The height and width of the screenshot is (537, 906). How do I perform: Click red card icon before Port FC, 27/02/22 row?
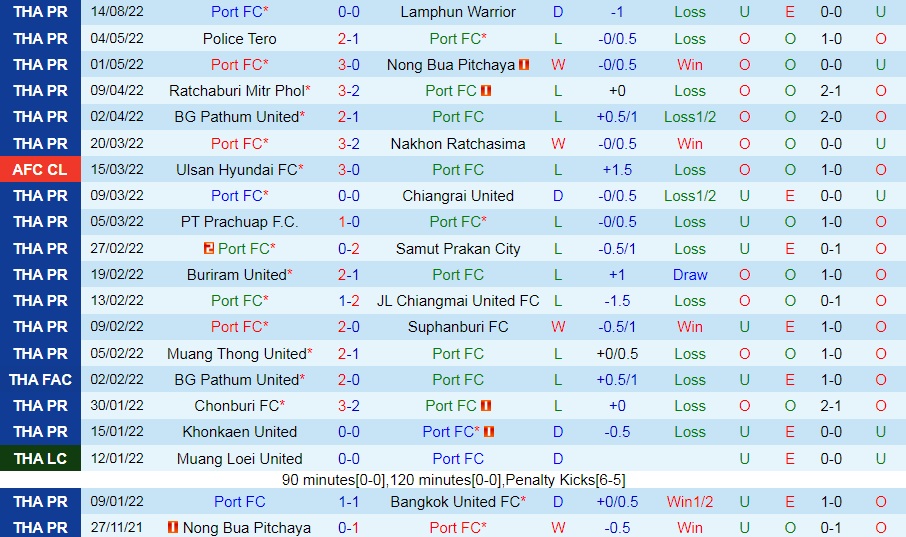point(208,248)
